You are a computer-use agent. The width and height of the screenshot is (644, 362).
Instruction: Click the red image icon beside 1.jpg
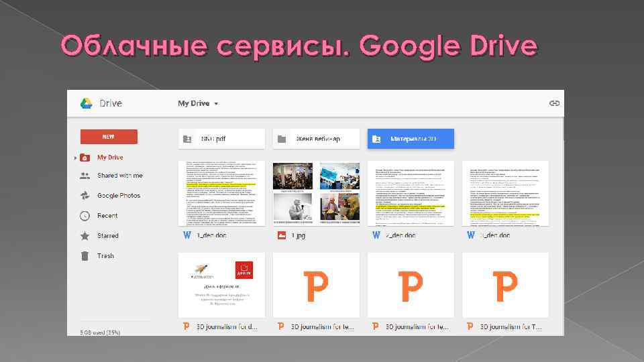pyautogui.click(x=282, y=235)
